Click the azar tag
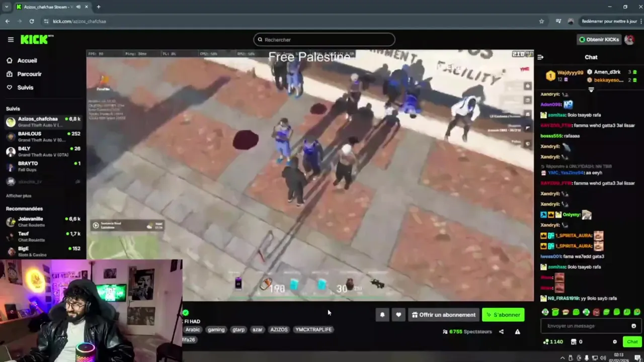Viewport: 644px width, 362px height. click(257, 330)
